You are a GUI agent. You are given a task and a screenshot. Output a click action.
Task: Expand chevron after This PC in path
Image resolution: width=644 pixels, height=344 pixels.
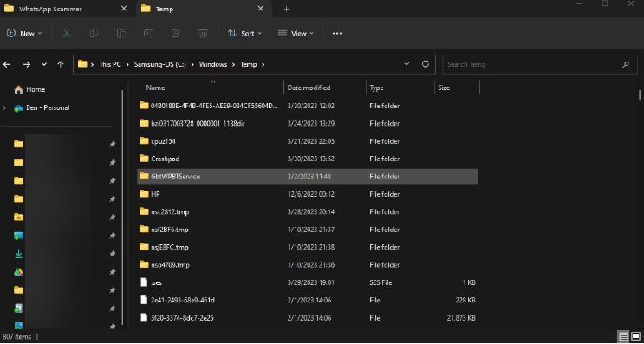tap(127, 64)
